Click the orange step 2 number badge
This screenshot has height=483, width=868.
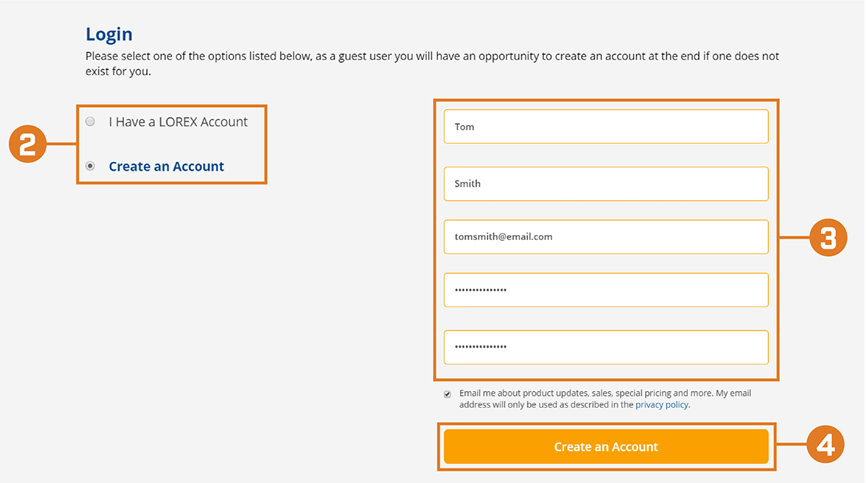tap(27, 145)
